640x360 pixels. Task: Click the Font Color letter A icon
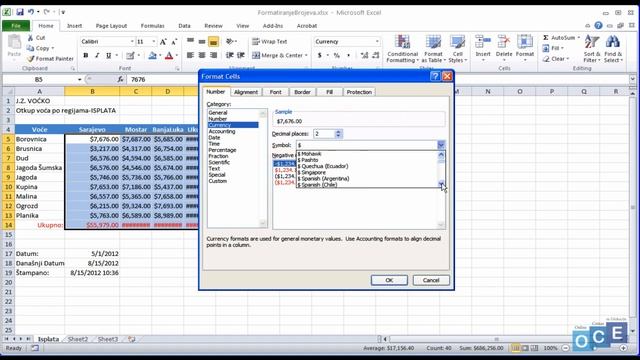pos(169,55)
